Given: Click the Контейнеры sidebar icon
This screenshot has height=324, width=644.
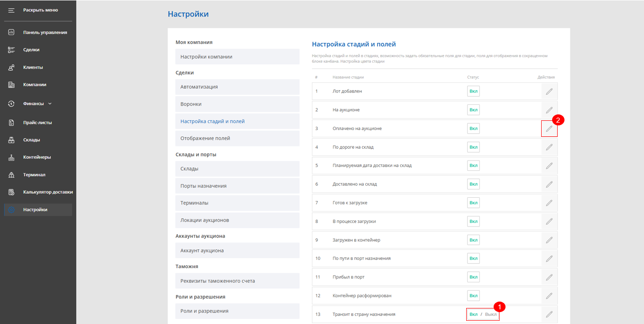Looking at the screenshot, I should pyautogui.click(x=11, y=157).
